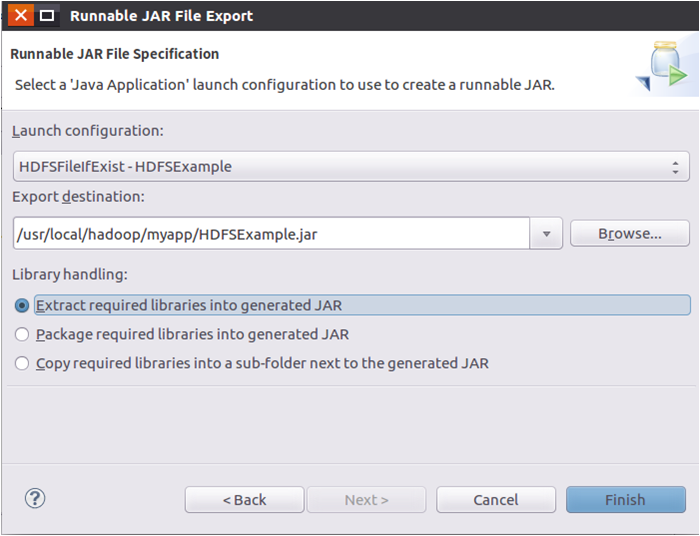The width and height of the screenshot is (700, 536).
Task: Cancel the JAR export wizard
Action: 496,500
